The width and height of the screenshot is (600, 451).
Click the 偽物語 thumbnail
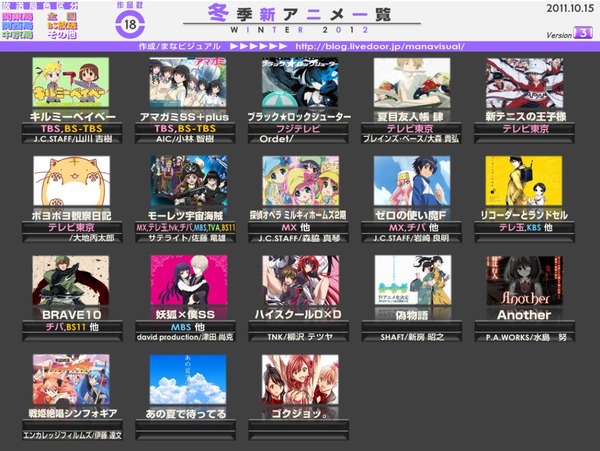point(413,280)
